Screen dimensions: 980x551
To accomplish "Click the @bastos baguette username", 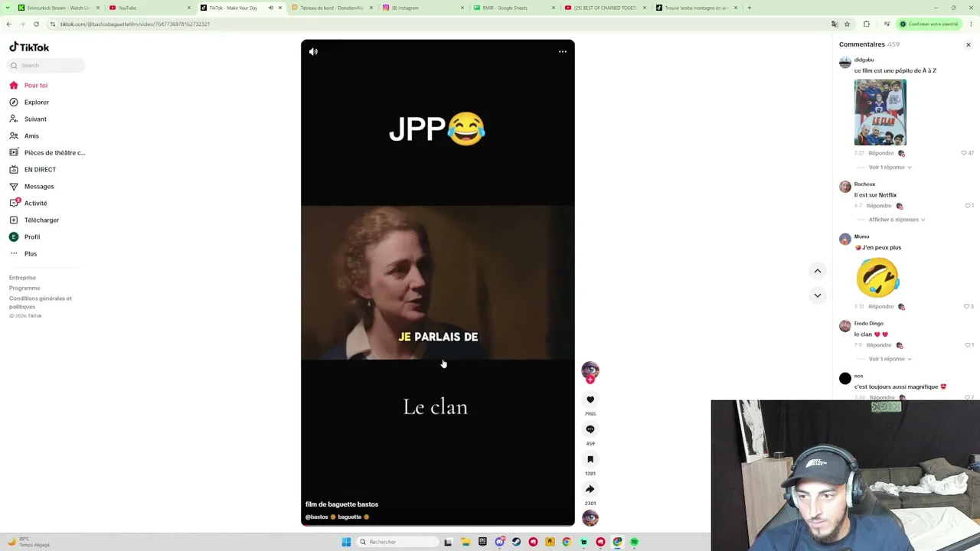I will [337, 517].
